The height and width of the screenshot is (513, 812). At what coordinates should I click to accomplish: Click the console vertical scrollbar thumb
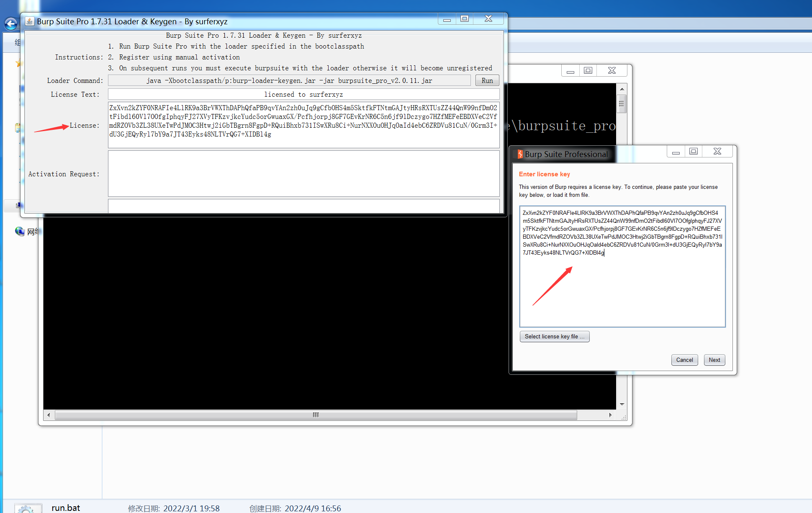tap(622, 103)
